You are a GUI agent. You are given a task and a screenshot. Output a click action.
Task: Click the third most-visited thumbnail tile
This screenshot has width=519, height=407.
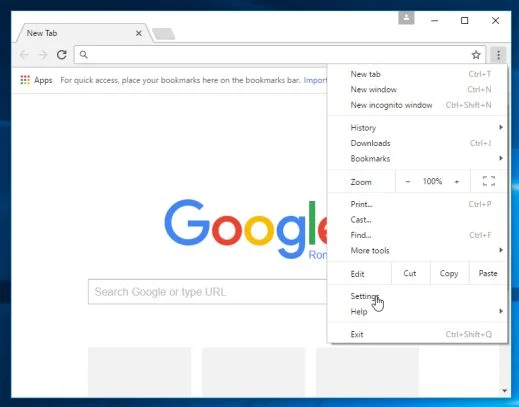point(367,372)
